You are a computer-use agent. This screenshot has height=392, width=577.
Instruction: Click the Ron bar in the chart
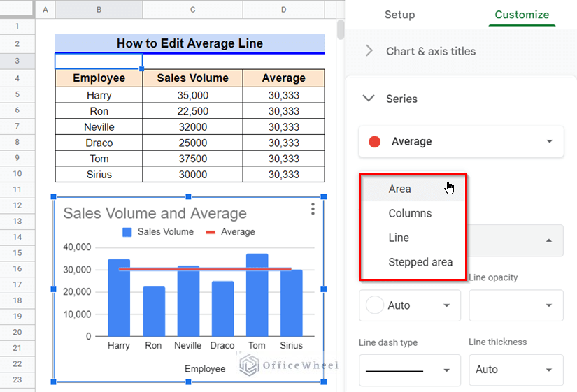154,311
